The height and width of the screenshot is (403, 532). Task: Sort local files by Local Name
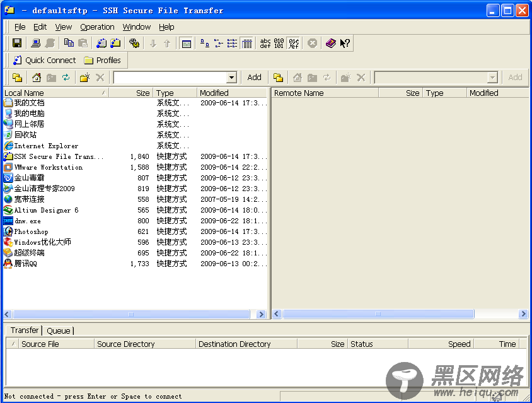[56, 93]
